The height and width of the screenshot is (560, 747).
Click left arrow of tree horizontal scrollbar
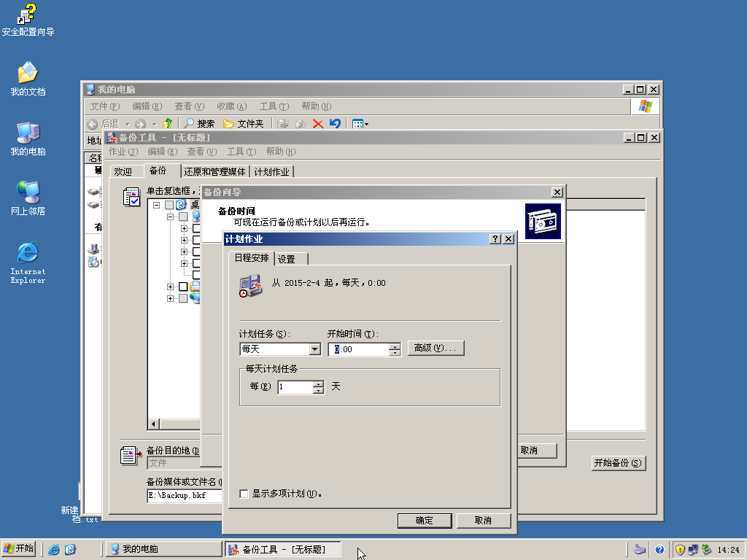pos(153,424)
